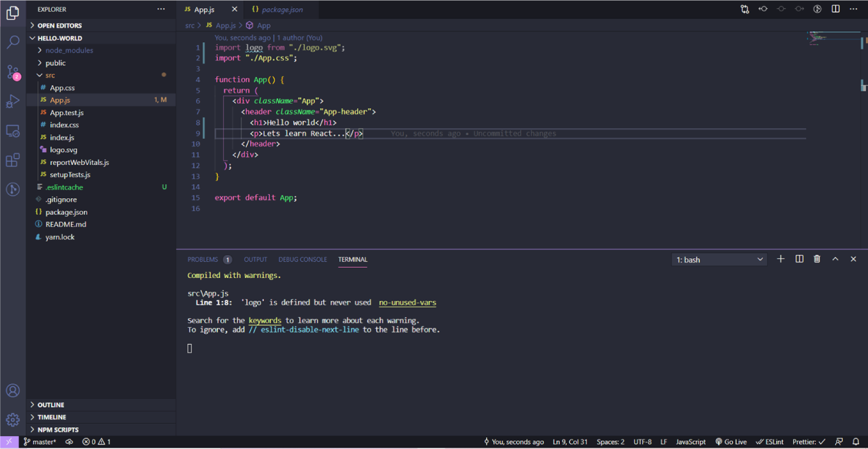Viewport: 868px width, 449px height.
Task: Open the Extensions view
Action: pyautogui.click(x=13, y=160)
